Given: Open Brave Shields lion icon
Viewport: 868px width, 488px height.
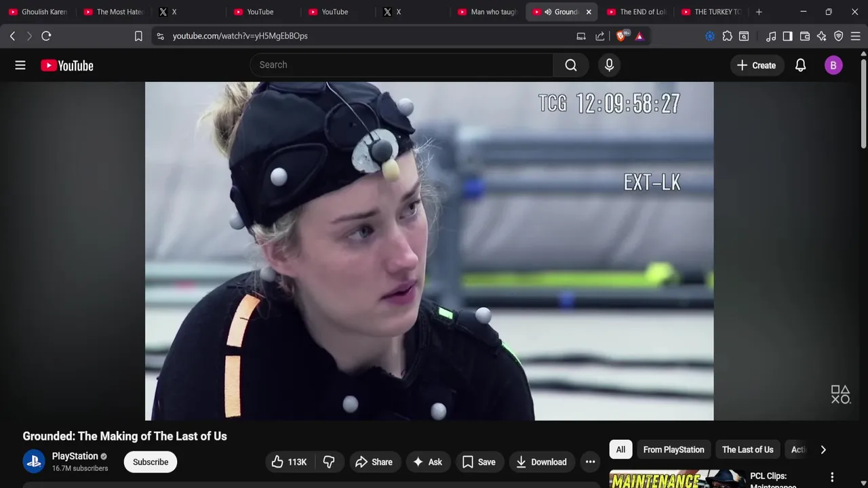Looking at the screenshot, I should click(621, 36).
